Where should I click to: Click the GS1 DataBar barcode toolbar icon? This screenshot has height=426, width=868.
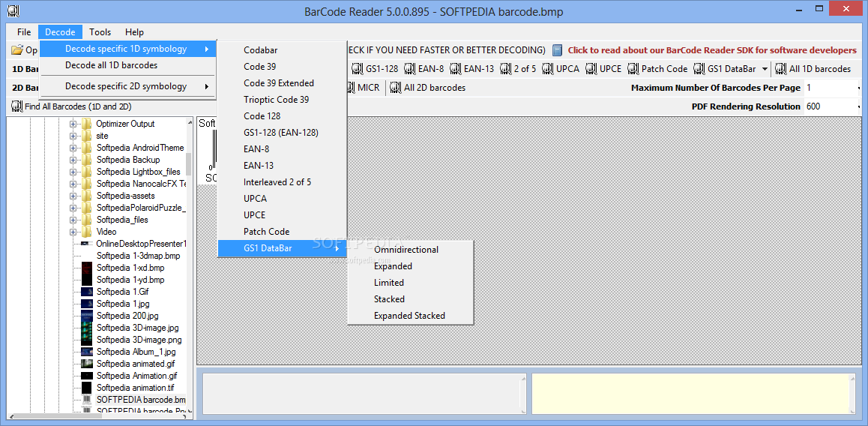[699, 69]
